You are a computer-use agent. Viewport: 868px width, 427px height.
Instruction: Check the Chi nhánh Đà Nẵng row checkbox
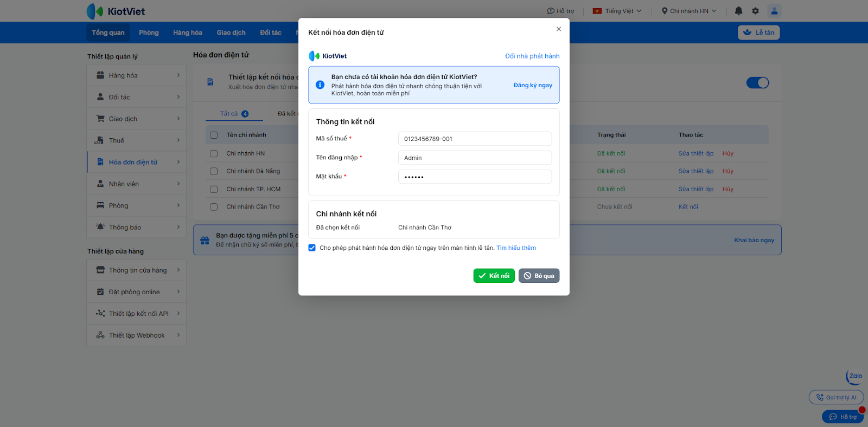(x=214, y=171)
